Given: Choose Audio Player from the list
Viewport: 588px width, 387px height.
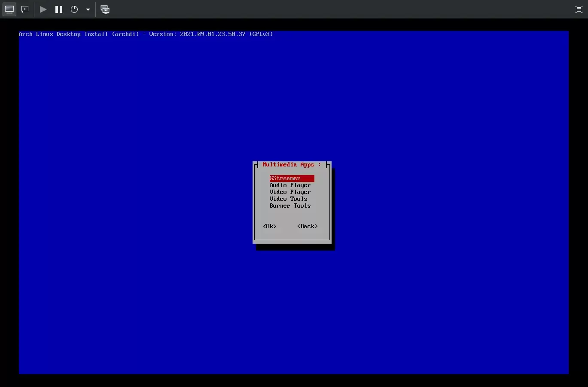Looking at the screenshot, I should 290,185.
